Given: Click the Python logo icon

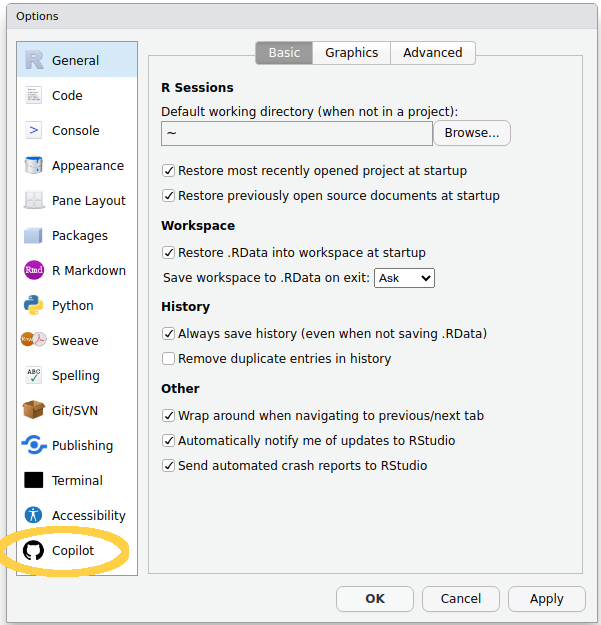Looking at the screenshot, I should pos(33,305).
